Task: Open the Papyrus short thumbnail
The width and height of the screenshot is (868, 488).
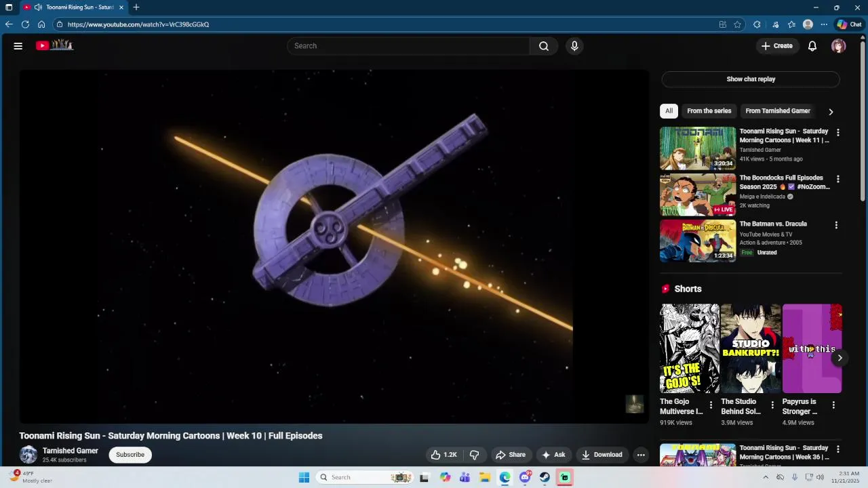Action: (812, 348)
